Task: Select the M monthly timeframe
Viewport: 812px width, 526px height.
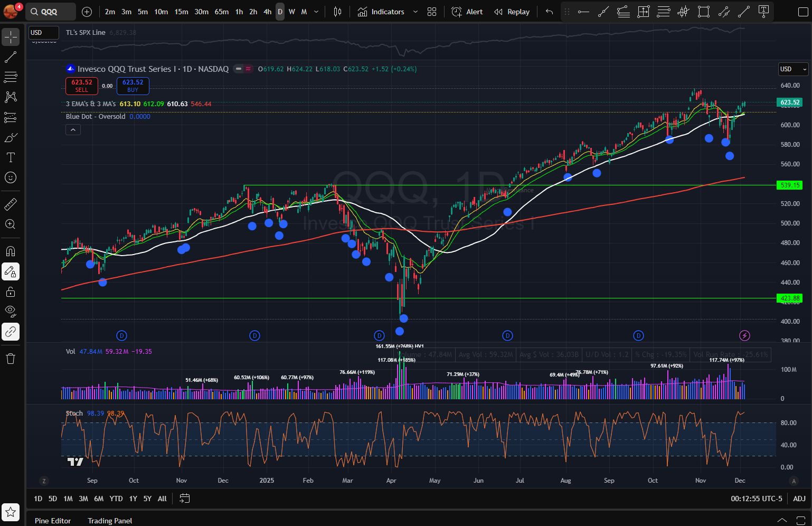Action: (304, 12)
